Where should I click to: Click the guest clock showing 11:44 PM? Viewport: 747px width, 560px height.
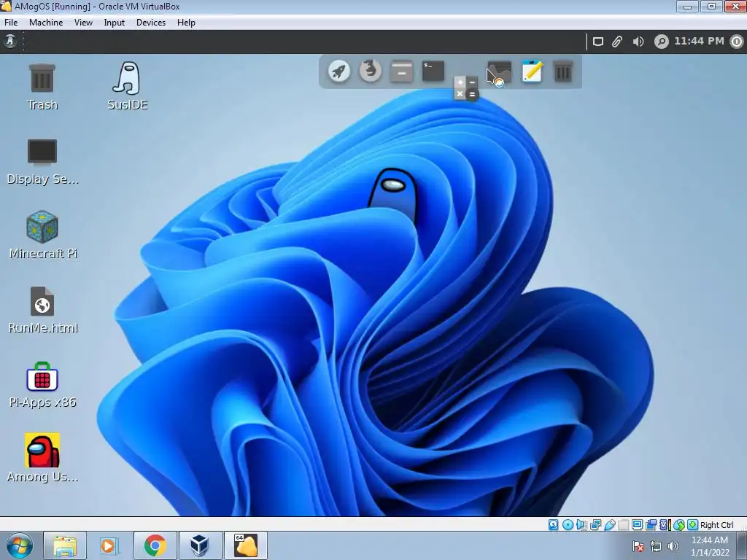point(699,42)
